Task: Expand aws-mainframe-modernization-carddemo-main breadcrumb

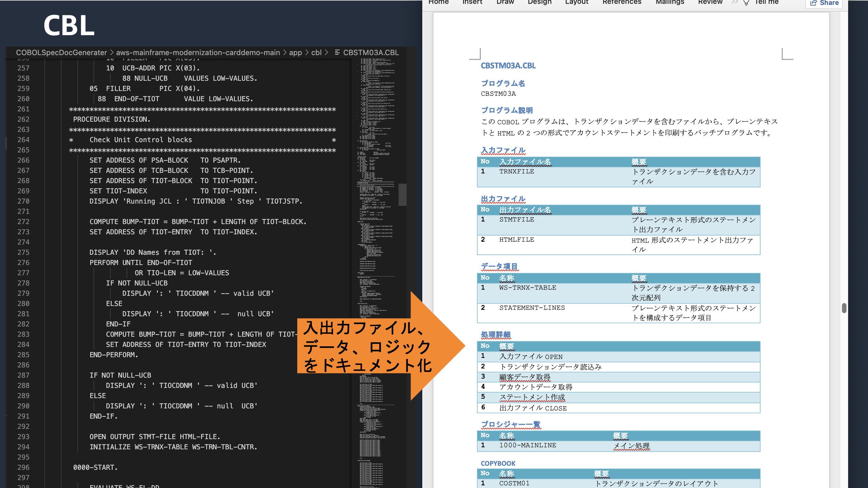Action: 198,52
